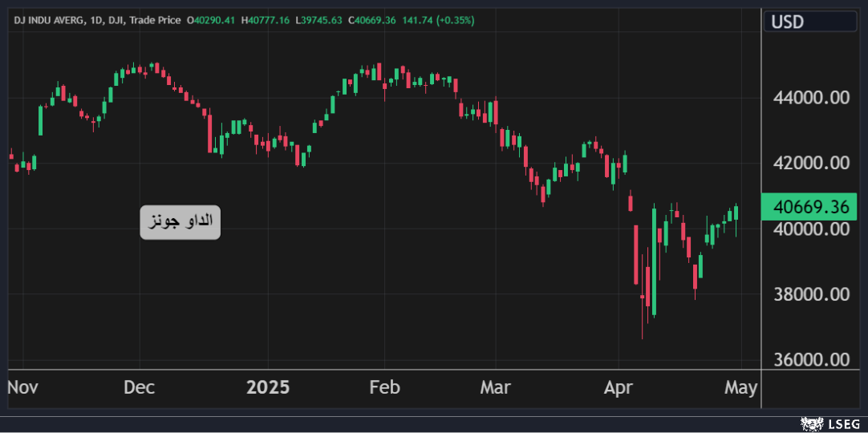868x433 pixels.
Task: Click the 36000.00 price axis label
Action: tap(810, 359)
